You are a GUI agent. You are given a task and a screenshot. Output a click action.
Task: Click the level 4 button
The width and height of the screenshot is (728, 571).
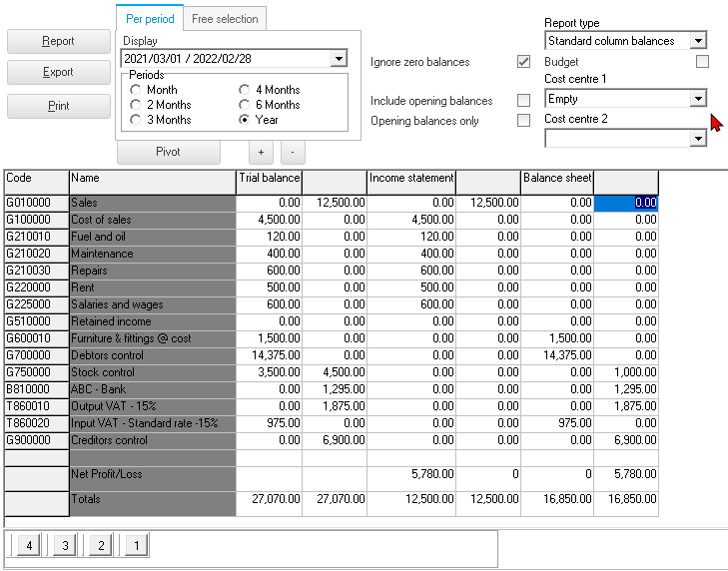point(30,545)
